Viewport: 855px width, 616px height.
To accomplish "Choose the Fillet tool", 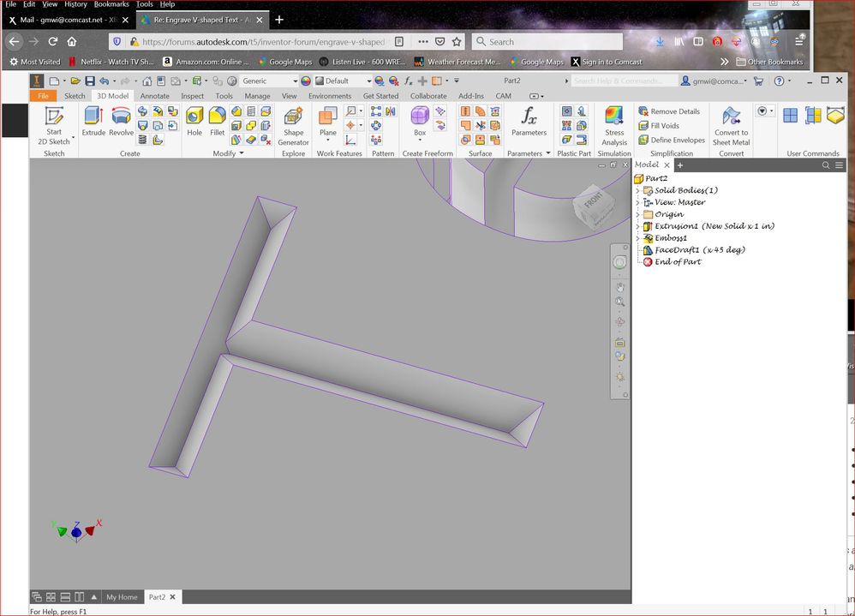I will [217, 121].
